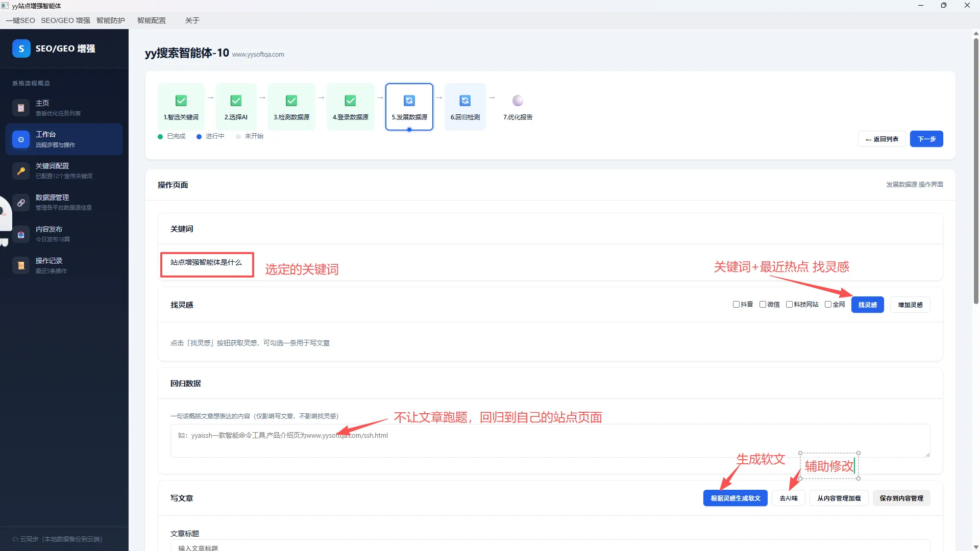Click the 增加灵感 button
Screen dimensions: 980x551
(x=910, y=305)
